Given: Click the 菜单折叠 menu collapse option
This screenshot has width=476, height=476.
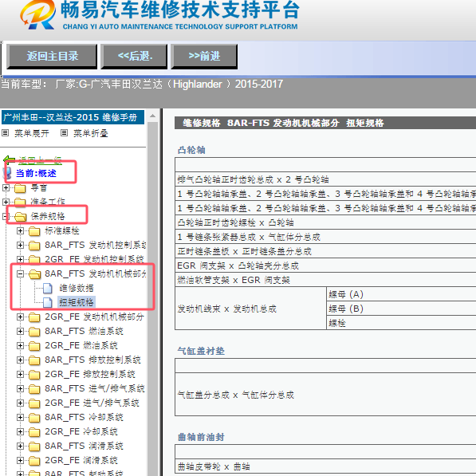Looking at the screenshot, I should click(x=90, y=133).
